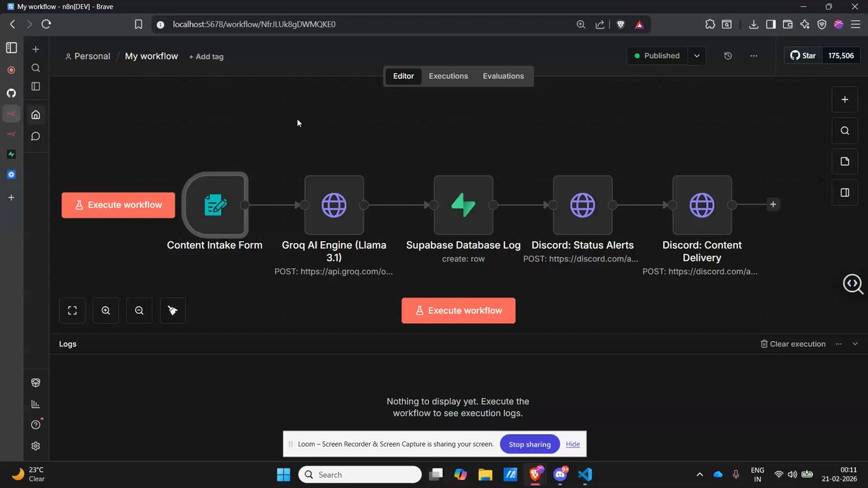Open the Content Intake Form node

[215, 205]
